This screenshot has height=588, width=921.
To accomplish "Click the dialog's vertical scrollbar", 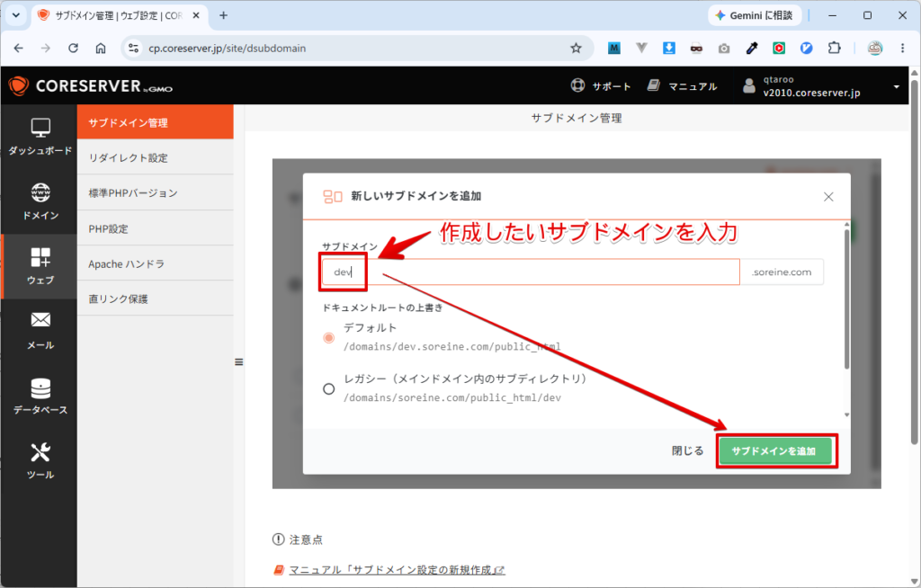I will click(846, 298).
